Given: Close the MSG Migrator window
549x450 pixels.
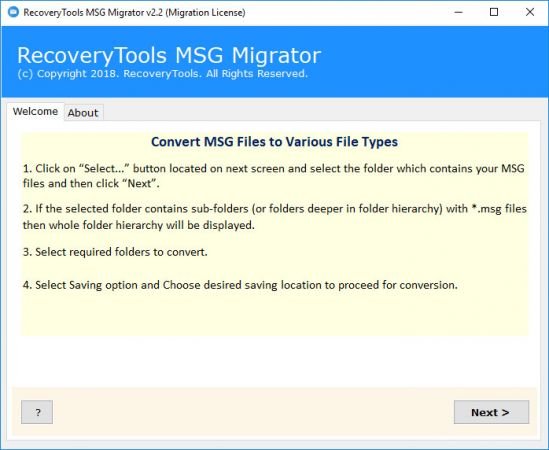Looking at the screenshot, I should coord(530,12).
